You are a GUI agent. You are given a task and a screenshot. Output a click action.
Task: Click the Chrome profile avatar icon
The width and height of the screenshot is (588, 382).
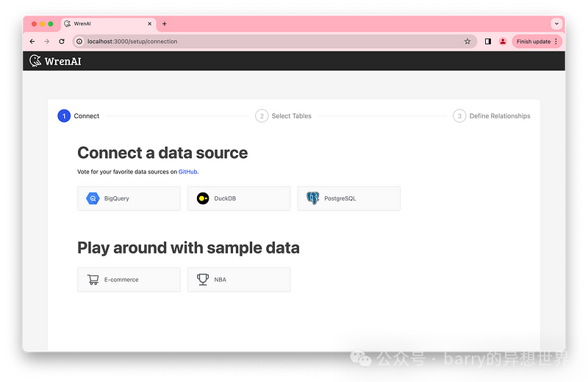tap(503, 42)
